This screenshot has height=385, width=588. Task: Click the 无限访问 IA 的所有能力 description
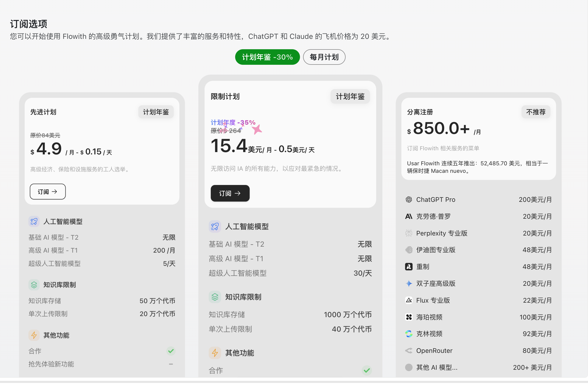point(277,169)
